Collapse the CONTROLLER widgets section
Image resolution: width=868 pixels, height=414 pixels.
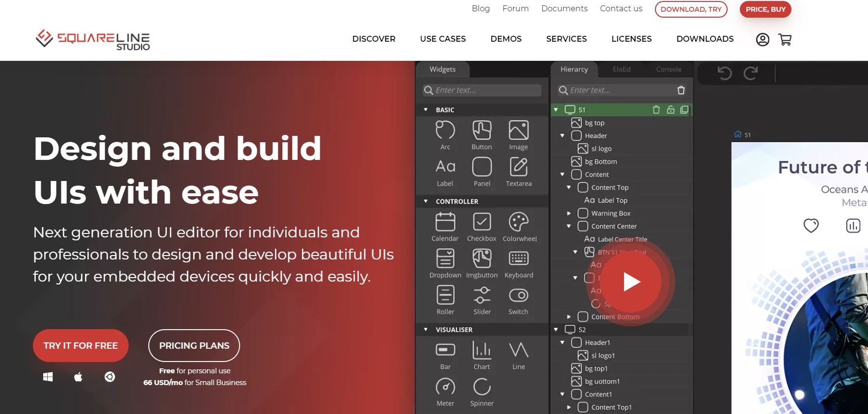426,201
